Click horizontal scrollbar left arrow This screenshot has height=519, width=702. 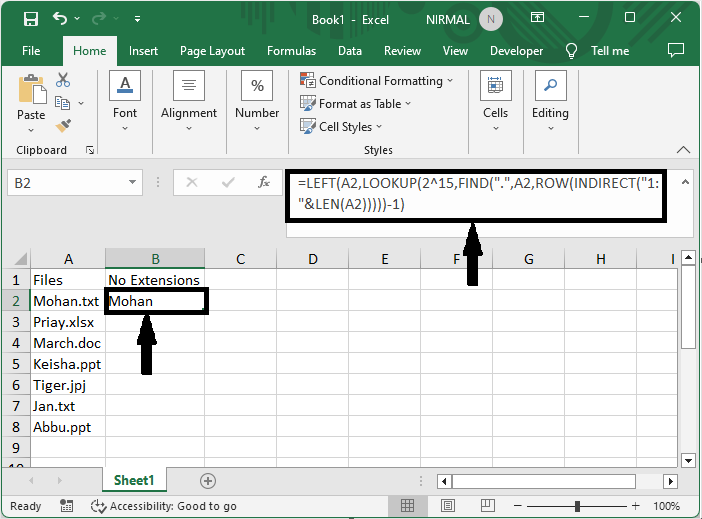444,481
